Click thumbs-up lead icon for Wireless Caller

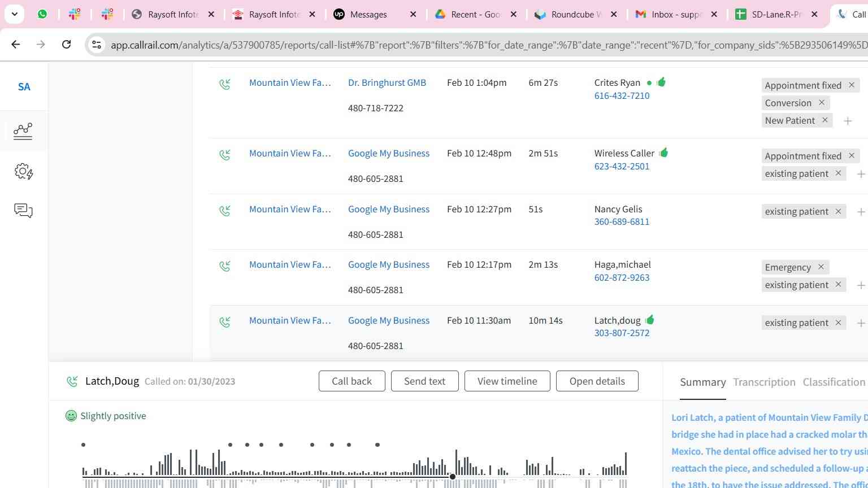pyautogui.click(x=663, y=152)
